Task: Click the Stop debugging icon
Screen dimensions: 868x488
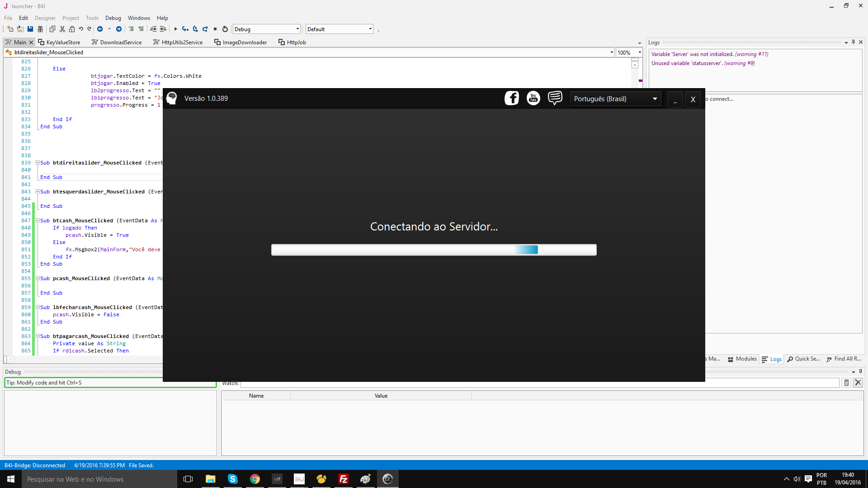Action: point(215,29)
